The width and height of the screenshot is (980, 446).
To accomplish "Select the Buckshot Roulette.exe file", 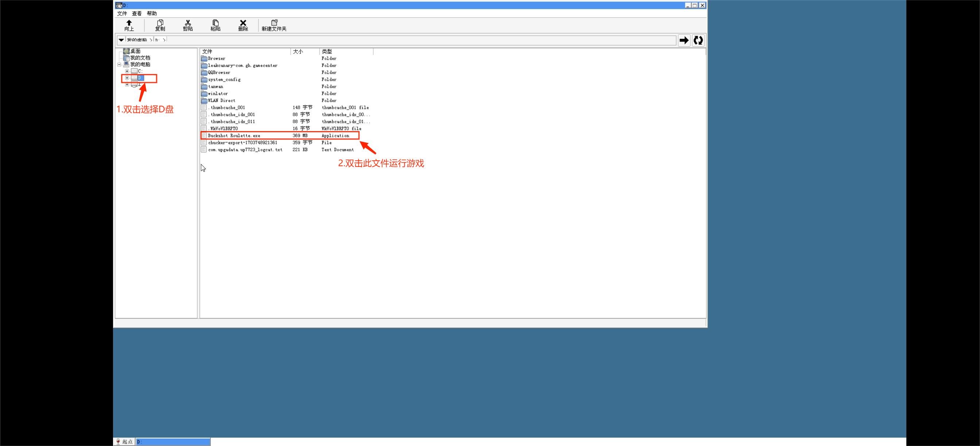I will pyautogui.click(x=234, y=136).
